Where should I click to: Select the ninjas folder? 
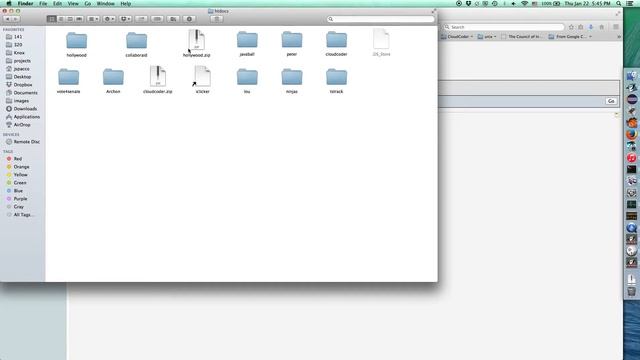292,81
